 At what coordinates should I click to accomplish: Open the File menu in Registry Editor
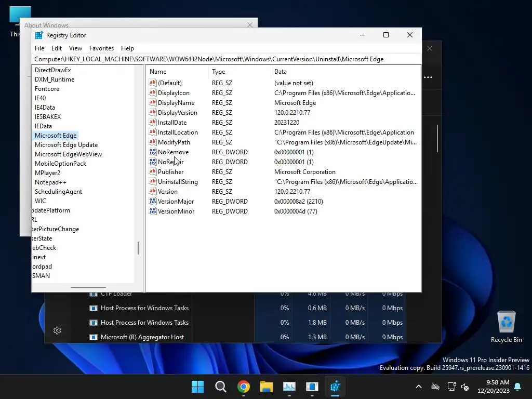(39, 48)
